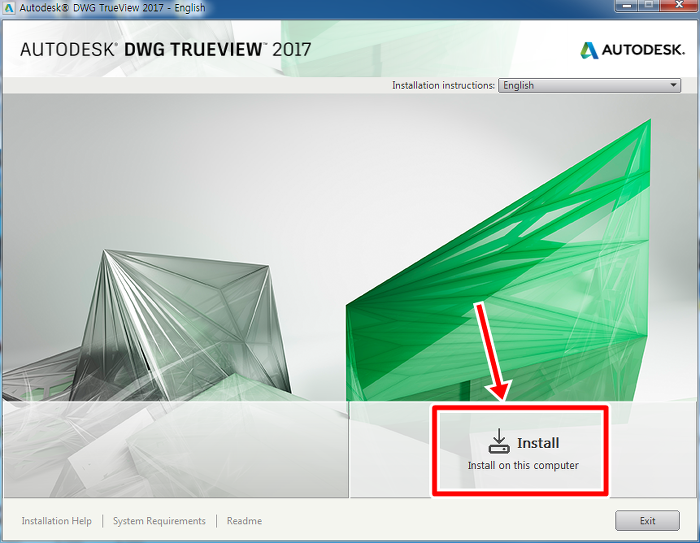700x543 pixels.
Task: Open the Installation Help link
Action: (x=57, y=521)
